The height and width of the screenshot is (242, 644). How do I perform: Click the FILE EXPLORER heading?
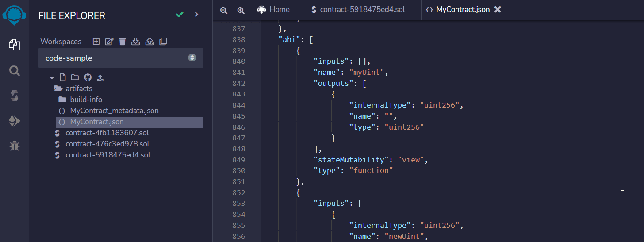(x=72, y=15)
